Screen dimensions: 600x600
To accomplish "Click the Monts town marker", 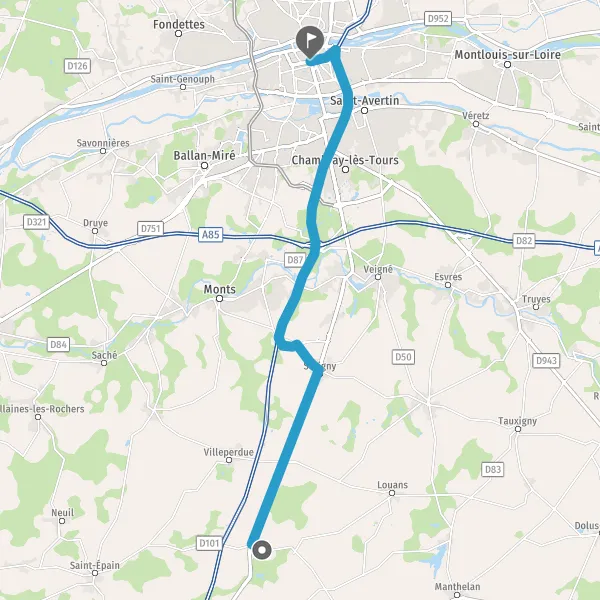I will pos(219,298).
